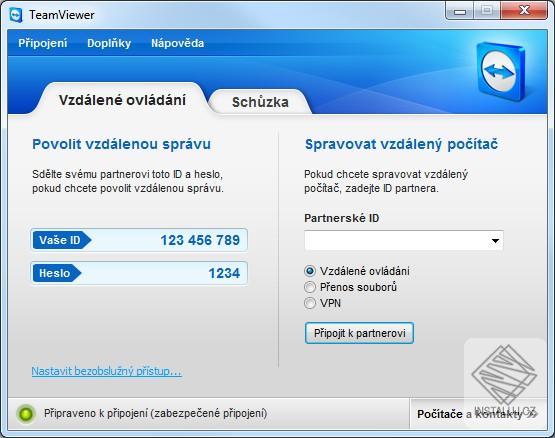
Task: Minimize the TeamViewer window
Action: pos(459,11)
